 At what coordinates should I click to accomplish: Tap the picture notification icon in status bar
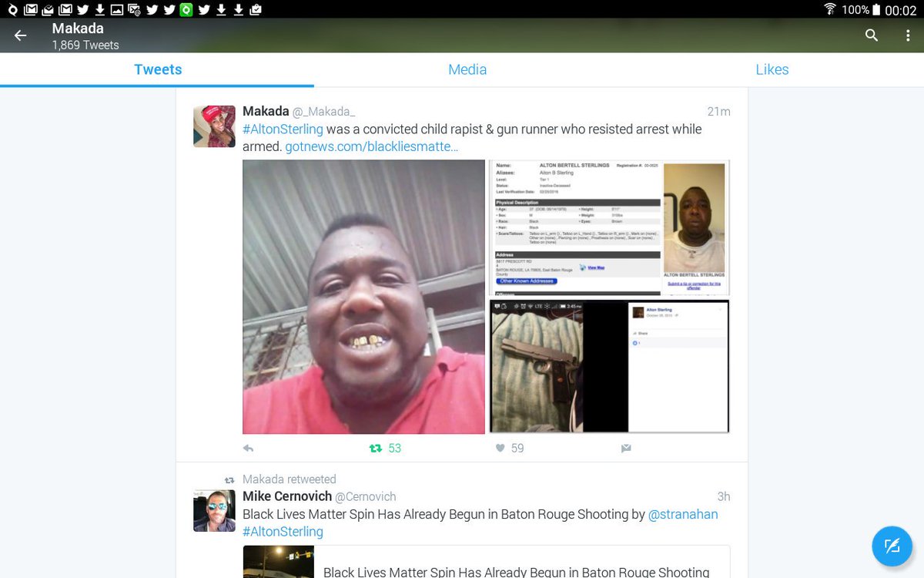coord(117,9)
